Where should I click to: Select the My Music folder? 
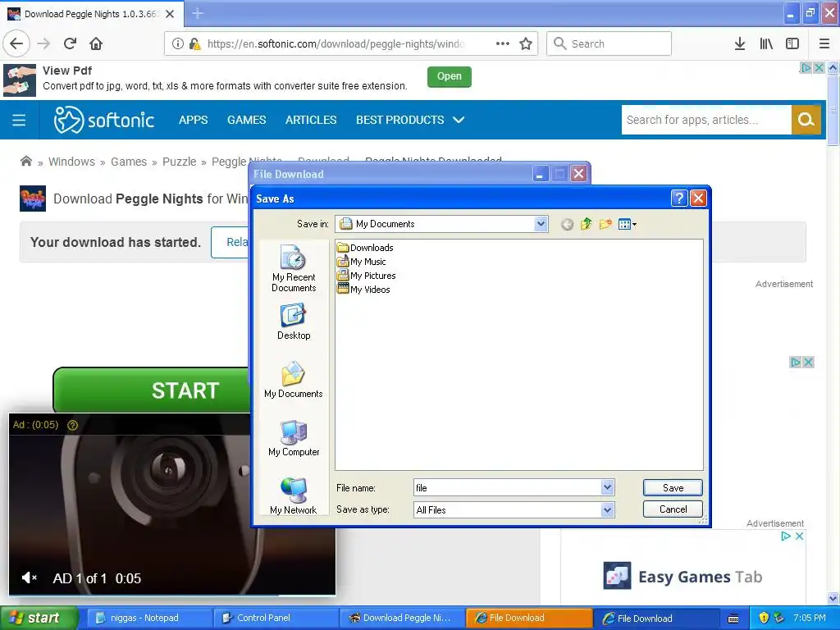coord(362,262)
